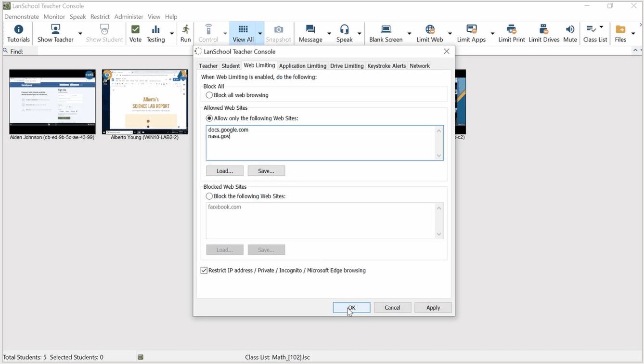This screenshot has width=644, height=364.
Task: Click OK to confirm settings
Action: [x=351, y=308]
